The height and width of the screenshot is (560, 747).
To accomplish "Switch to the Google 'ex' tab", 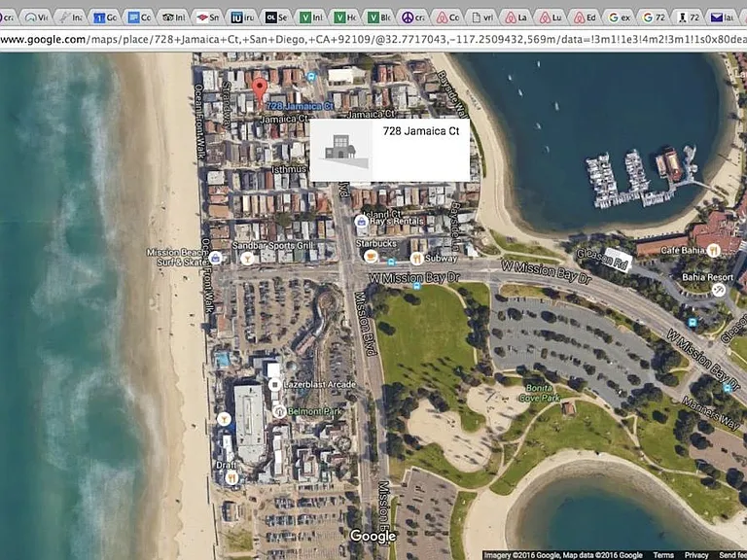I will tap(620, 17).
